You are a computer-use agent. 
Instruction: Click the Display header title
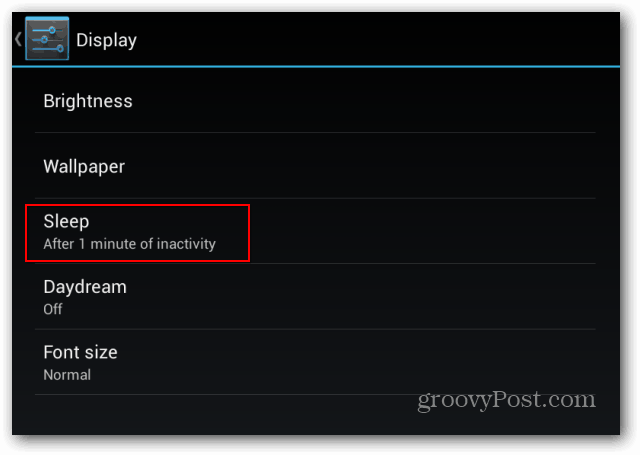click(x=107, y=40)
